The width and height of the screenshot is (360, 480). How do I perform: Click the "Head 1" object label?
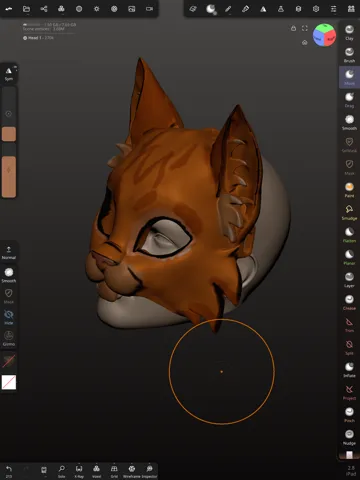click(35, 38)
